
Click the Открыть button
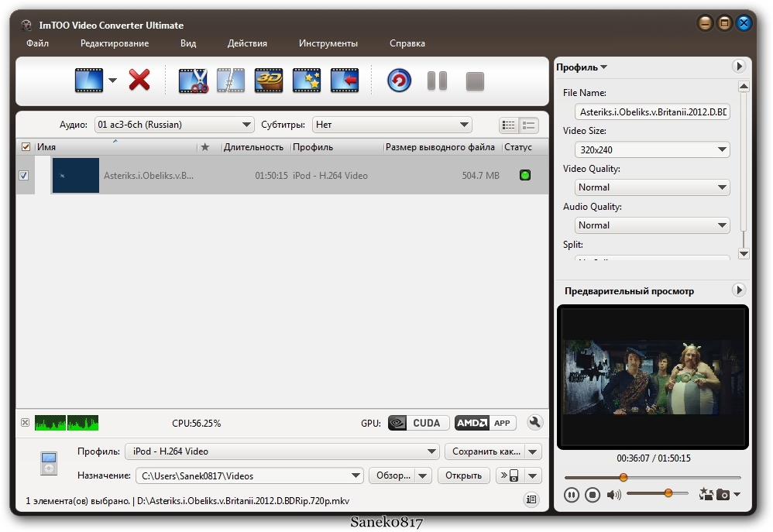click(464, 475)
